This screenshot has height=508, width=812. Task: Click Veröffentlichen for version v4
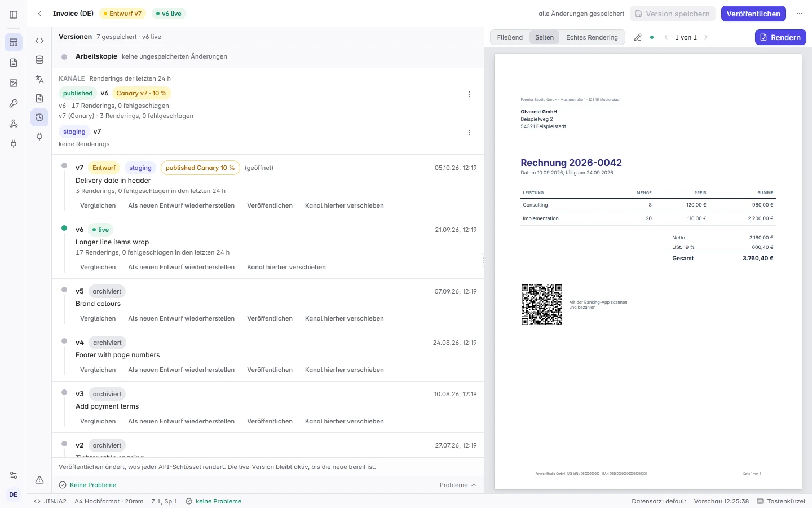pos(270,370)
